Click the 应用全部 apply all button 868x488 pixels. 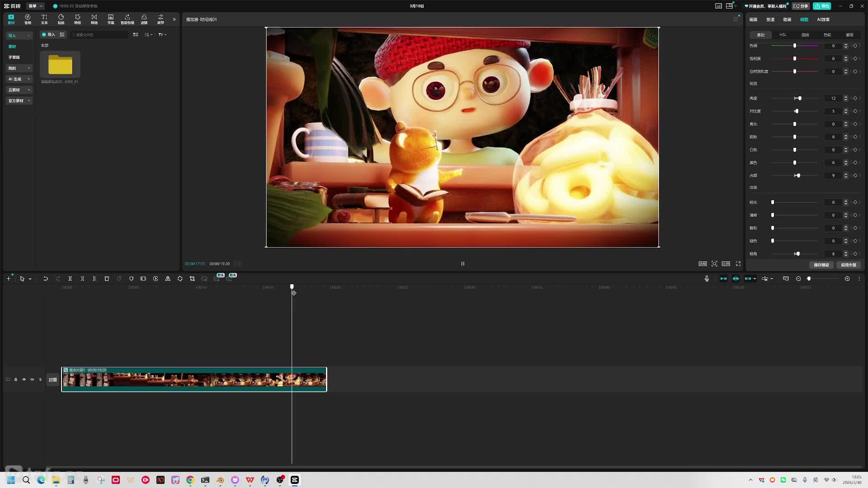(x=848, y=265)
